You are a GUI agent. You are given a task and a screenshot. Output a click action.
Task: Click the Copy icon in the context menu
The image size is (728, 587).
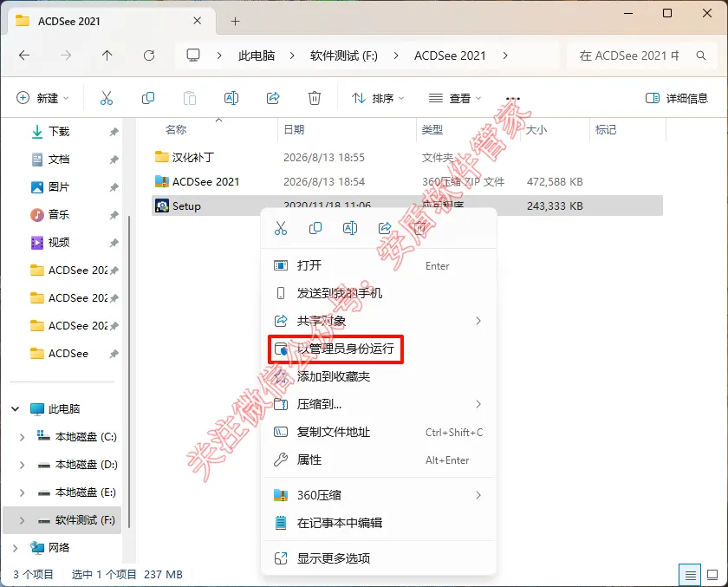tap(315, 228)
